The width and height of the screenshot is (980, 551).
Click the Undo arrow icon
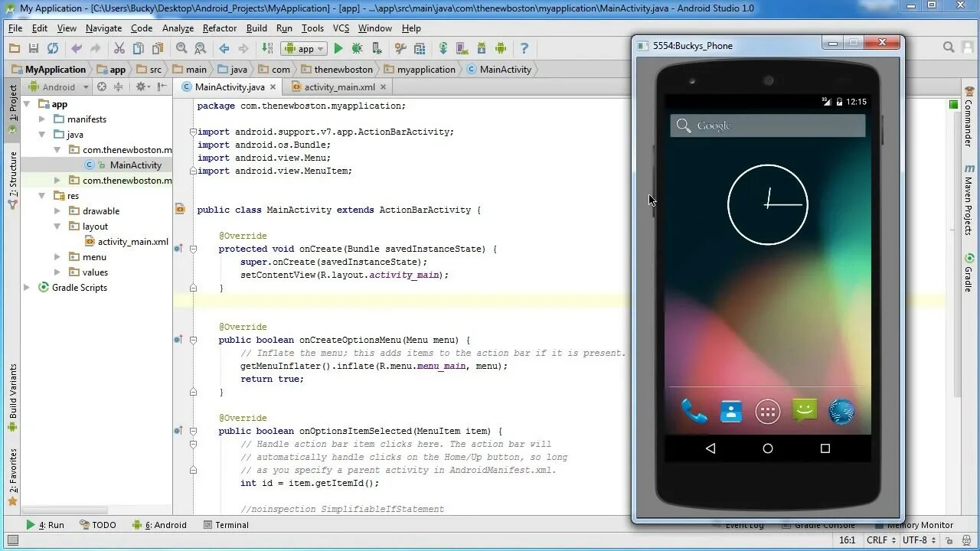(77, 48)
